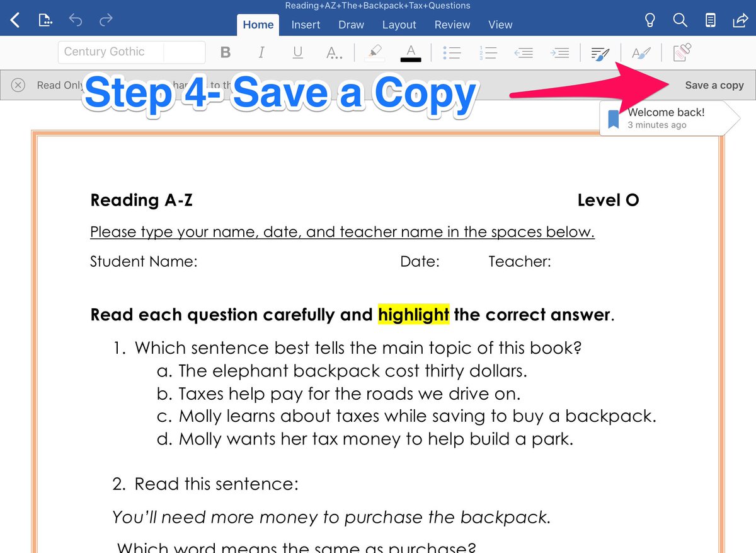Undo the last action

click(76, 21)
